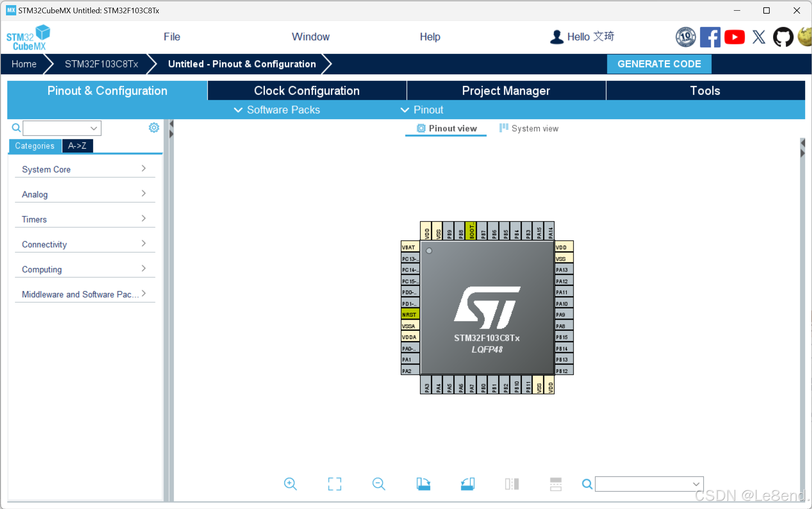Select the Pinout & Configuration tab
The image size is (812, 509).
(x=107, y=91)
